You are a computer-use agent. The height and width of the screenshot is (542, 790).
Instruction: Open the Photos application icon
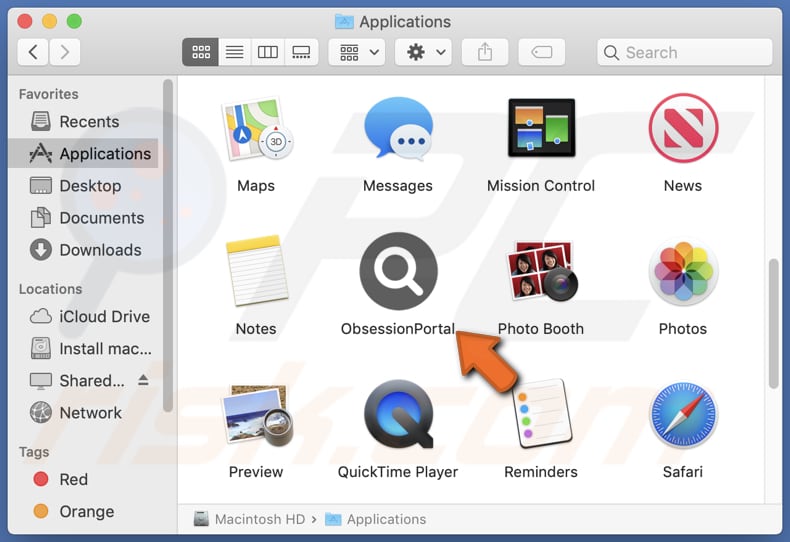click(x=683, y=271)
